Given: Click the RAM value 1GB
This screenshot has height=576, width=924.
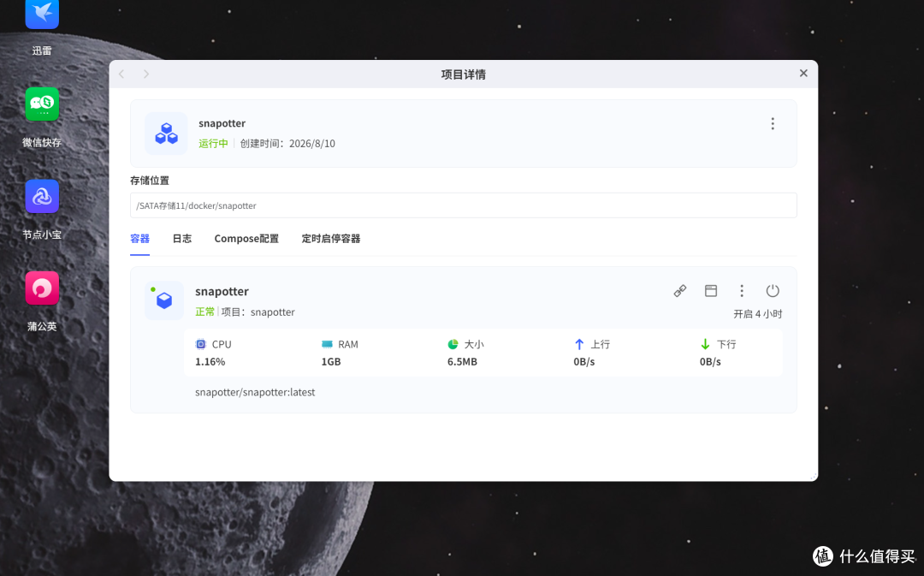Looking at the screenshot, I should point(330,361).
